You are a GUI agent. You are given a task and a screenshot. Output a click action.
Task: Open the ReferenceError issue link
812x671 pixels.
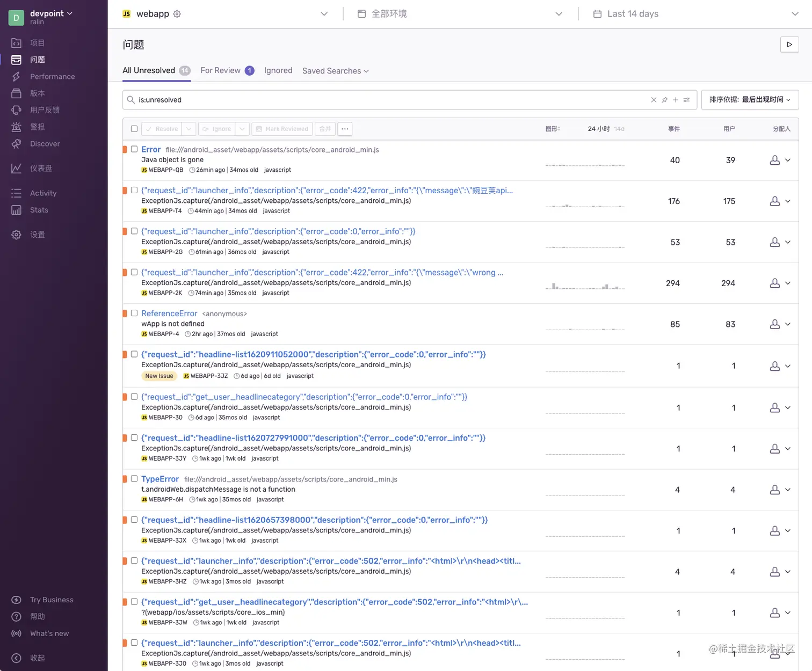coord(169,313)
